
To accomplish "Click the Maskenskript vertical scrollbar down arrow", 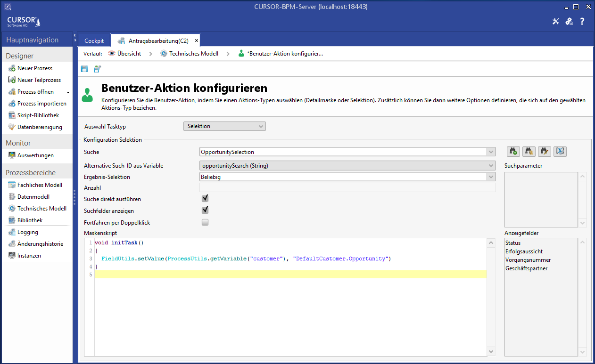I will 491,351.
